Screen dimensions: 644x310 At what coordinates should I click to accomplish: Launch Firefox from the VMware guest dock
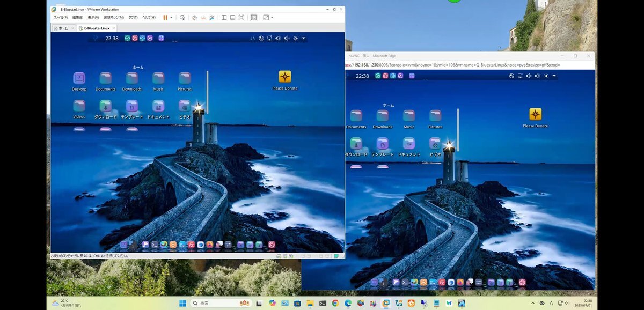coord(210,245)
